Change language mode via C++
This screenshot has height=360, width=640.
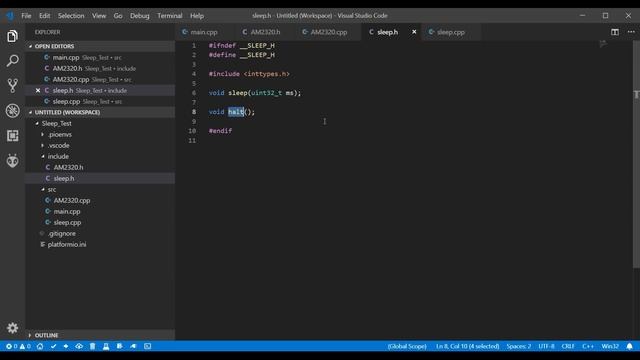pos(588,346)
